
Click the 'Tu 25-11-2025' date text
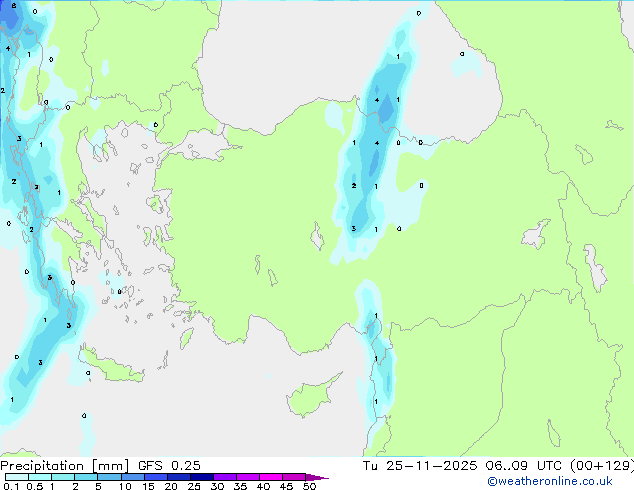[420, 466]
